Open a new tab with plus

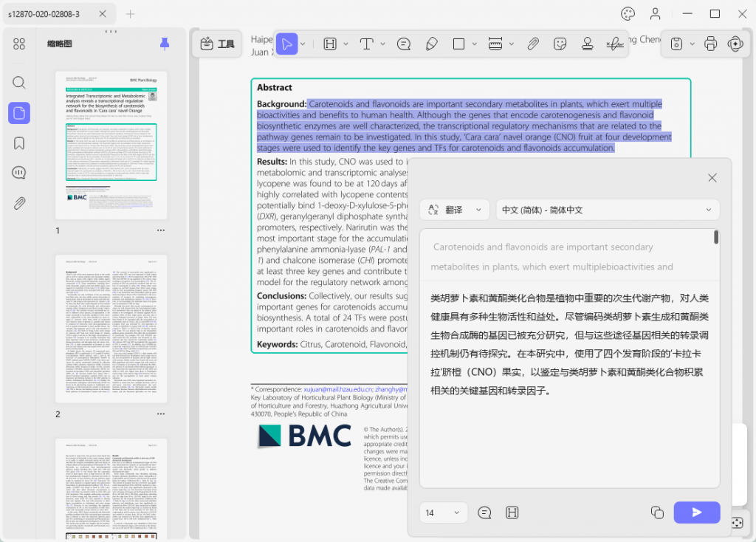(x=130, y=14)
